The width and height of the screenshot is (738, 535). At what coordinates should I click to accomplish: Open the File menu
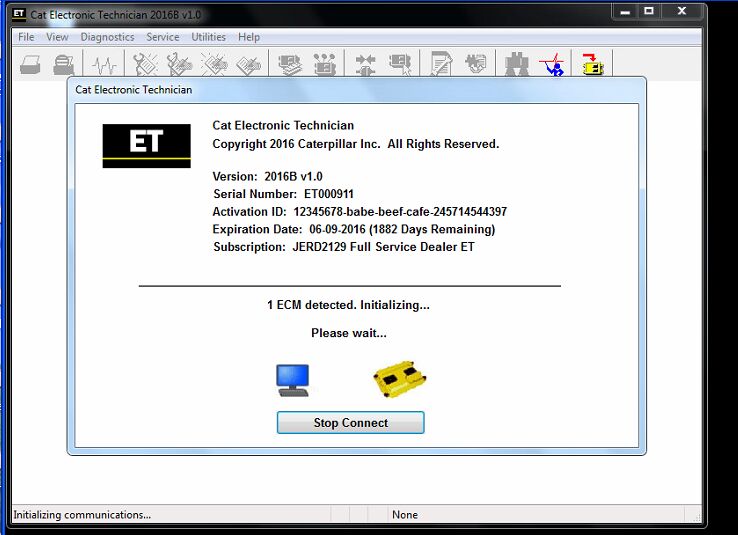pos(26,37)
